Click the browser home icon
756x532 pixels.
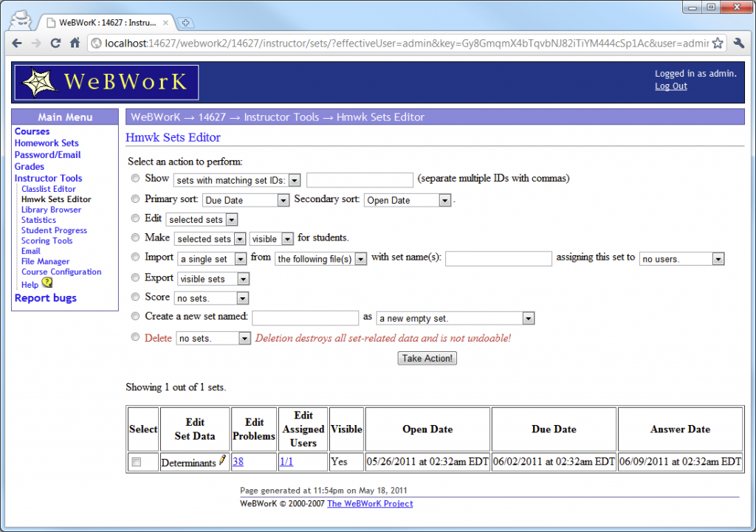(x=76, y=44)
